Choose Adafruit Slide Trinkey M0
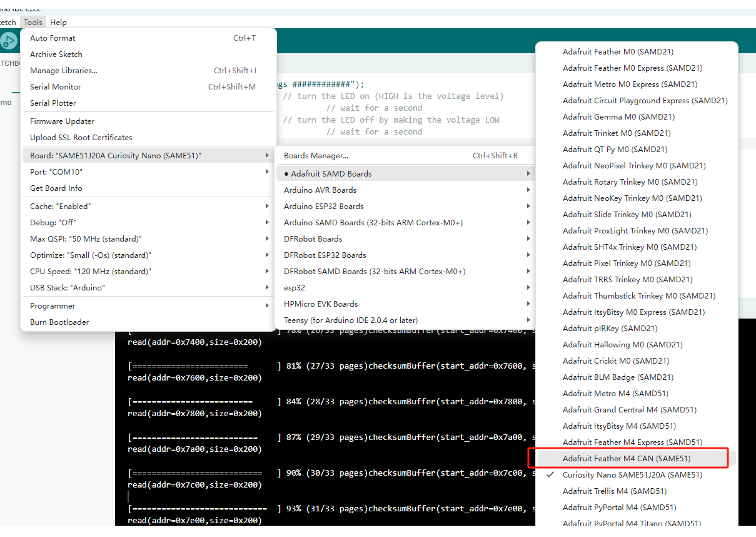Image resolution: width=756 pixels, height=537 pixels. click(637, 215)
